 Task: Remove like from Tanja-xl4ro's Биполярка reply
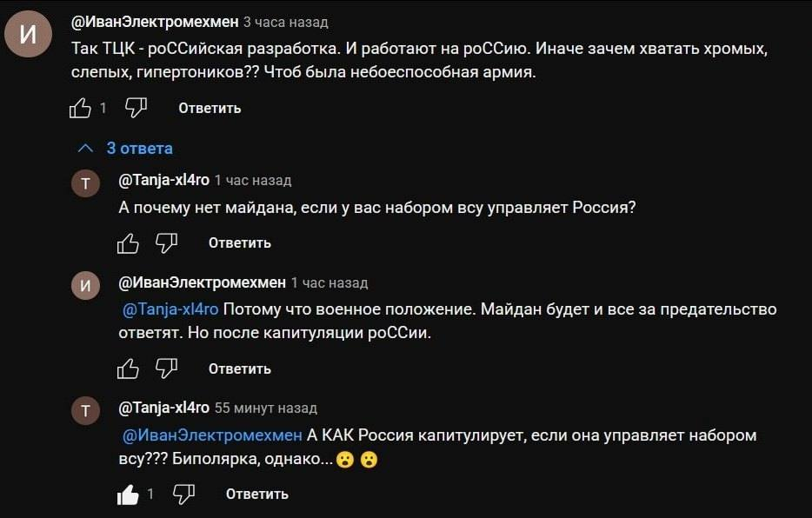coord(128,495)
